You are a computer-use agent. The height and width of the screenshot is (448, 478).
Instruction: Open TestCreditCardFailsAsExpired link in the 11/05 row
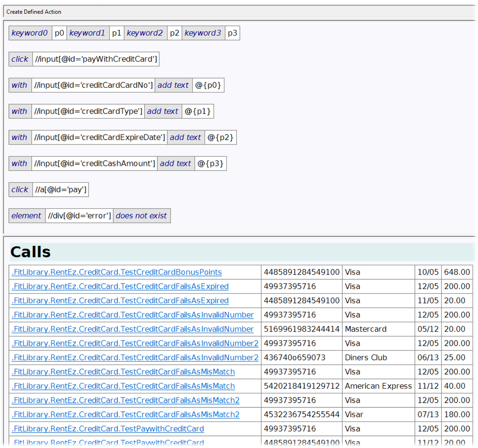120,300
